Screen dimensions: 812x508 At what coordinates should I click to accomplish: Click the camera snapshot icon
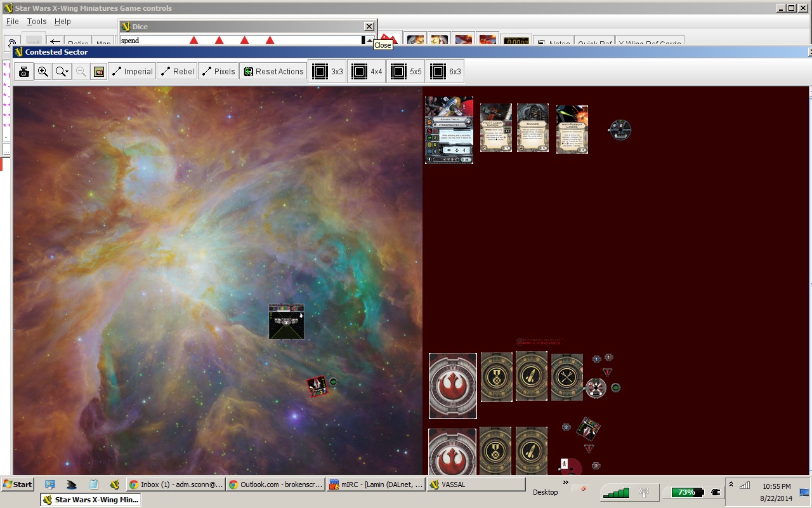point(23,72)
